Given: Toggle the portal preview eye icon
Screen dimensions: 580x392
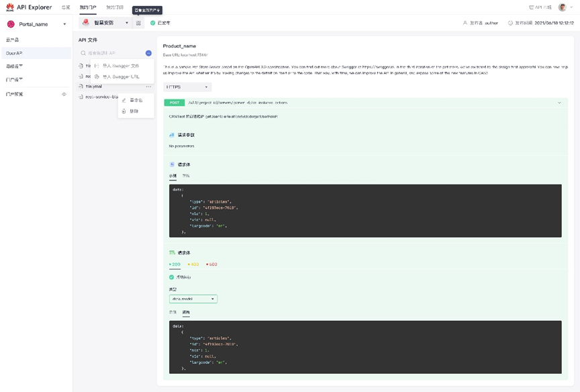Looking at the screenshot, I should pyautogui.click(x=64, y=94).
